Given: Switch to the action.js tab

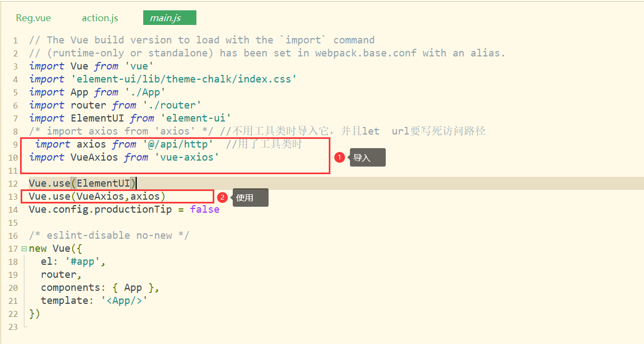Looking at the screenshot, I should pos(100,18).
